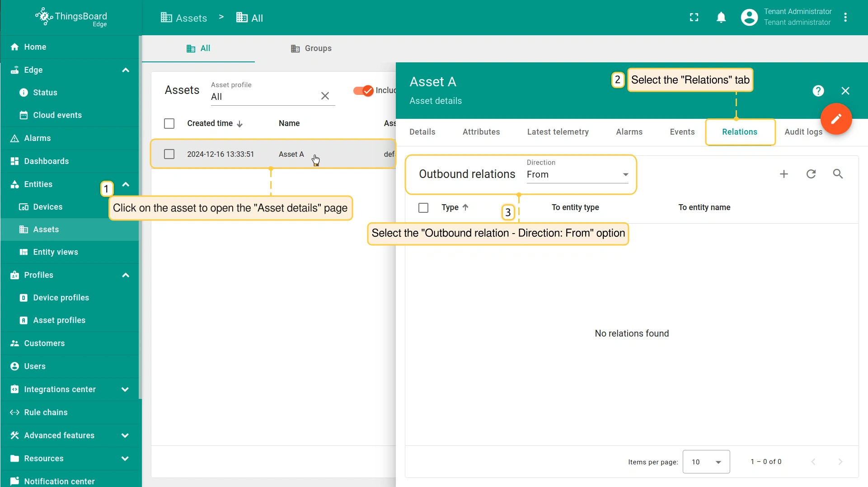Tick the checkbox for the Asset A row

tap(169, 154)
